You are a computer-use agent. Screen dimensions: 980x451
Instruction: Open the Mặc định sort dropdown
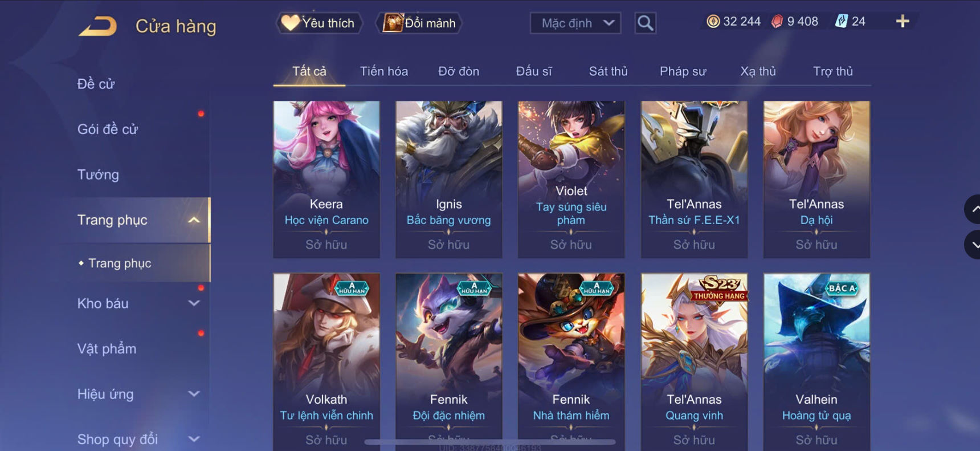[x=575, y=23]
